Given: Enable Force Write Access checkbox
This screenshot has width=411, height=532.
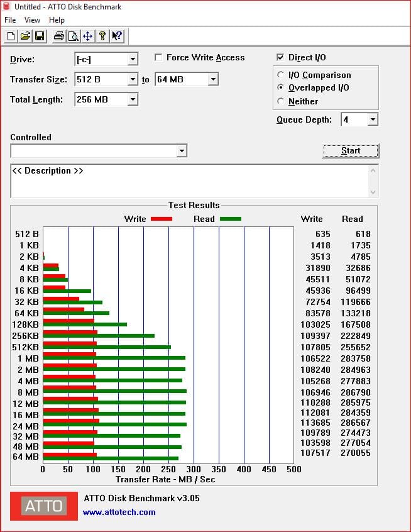Looking at the screenshot, I should (158, 57).
